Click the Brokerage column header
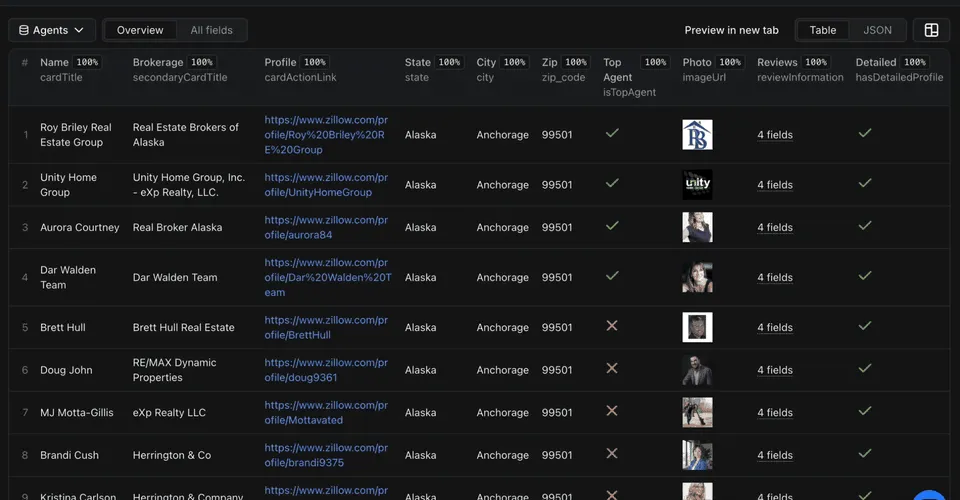This screenshot has width=960, height=500. click(179, 70)
